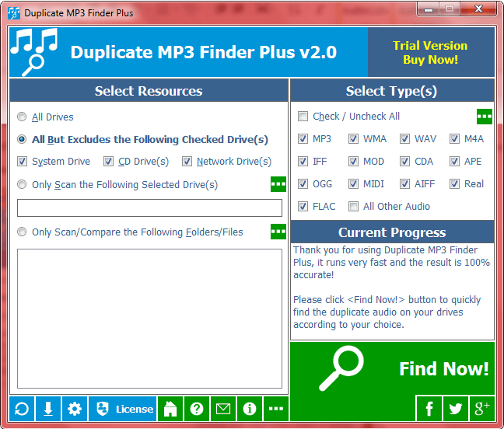The image size is (504, 429).
Task: Open settings via the gear icon
Action: (75, 409)
